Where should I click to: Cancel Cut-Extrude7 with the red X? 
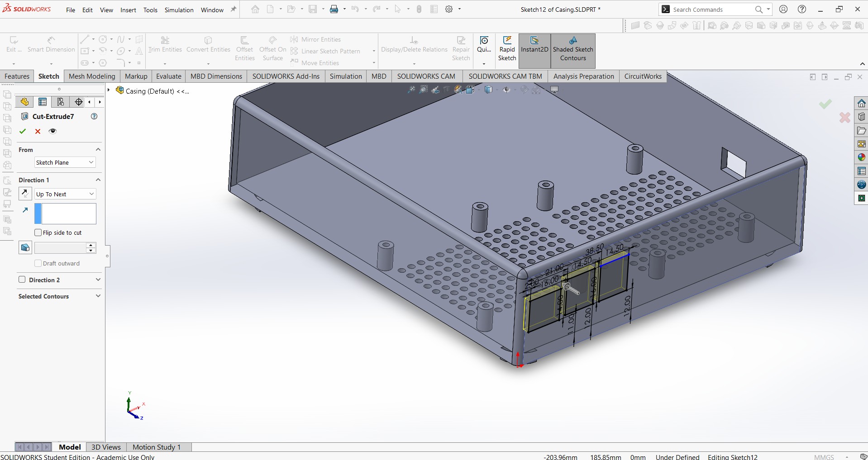(38, 131)
